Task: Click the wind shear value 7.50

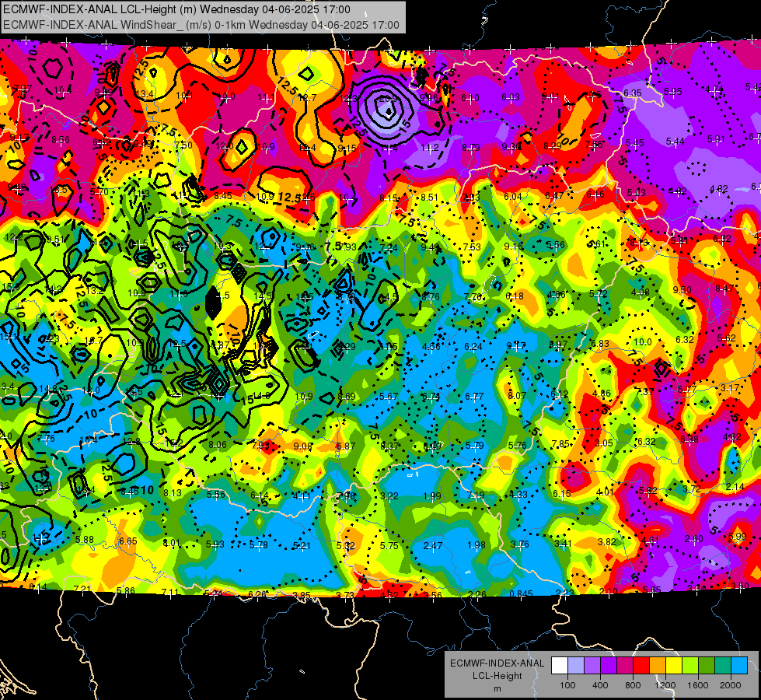Action: (183, 145)
